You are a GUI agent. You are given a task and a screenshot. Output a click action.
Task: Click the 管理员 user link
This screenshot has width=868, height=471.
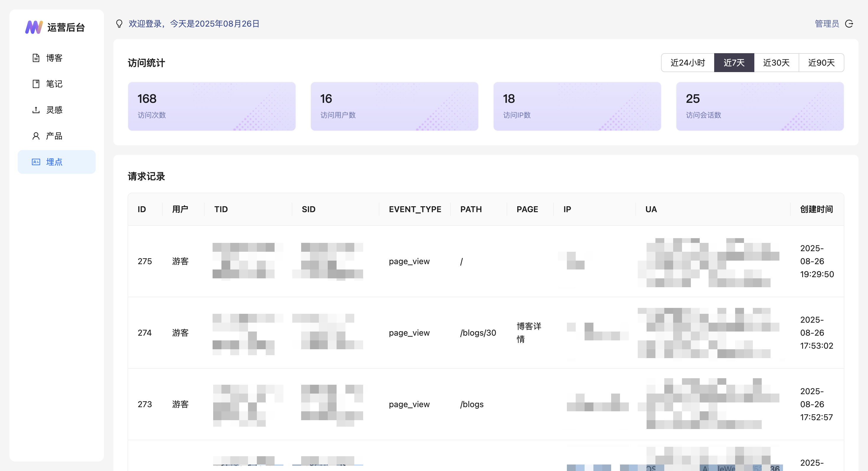pyautogui.click(x=827, y=24)
